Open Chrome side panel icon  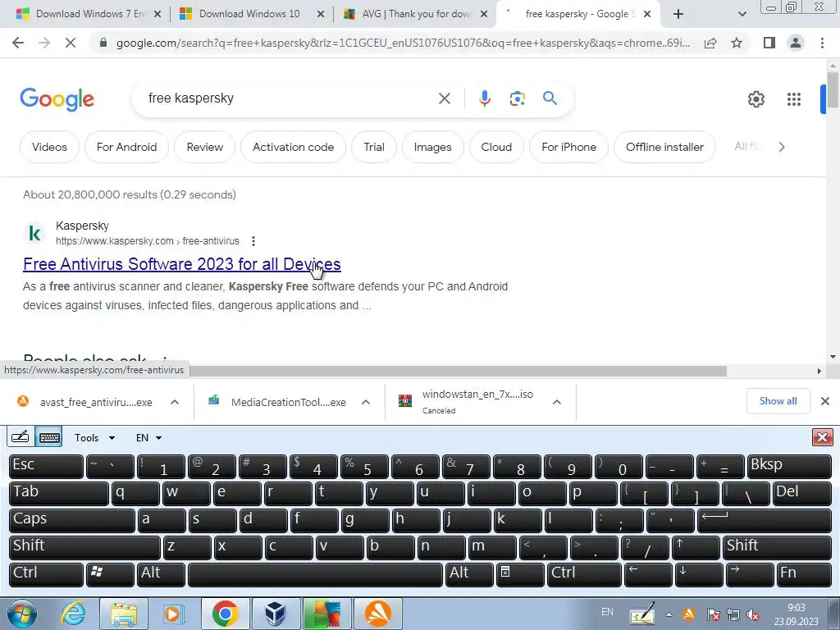pos(769,43)
